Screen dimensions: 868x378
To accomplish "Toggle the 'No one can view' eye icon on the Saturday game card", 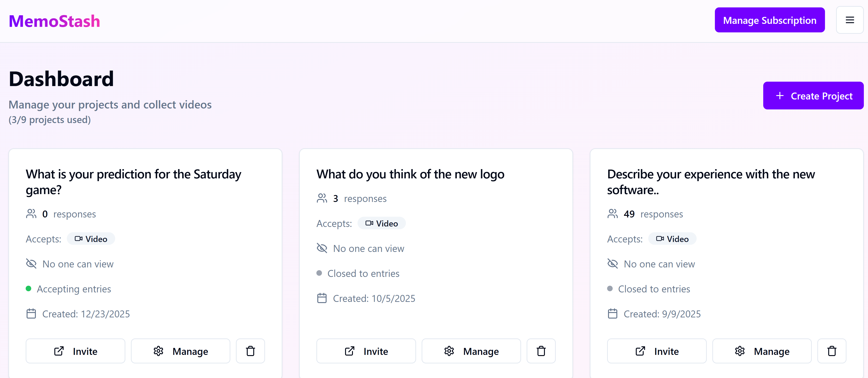I will (31, 264).
